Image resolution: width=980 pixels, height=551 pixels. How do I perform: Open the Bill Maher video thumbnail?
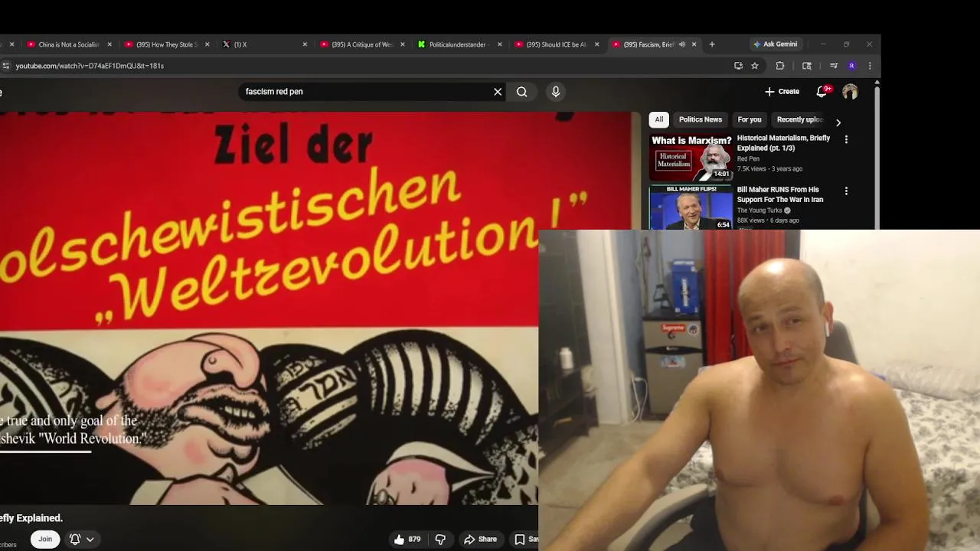pyautogui.click(x=691, y=207)
